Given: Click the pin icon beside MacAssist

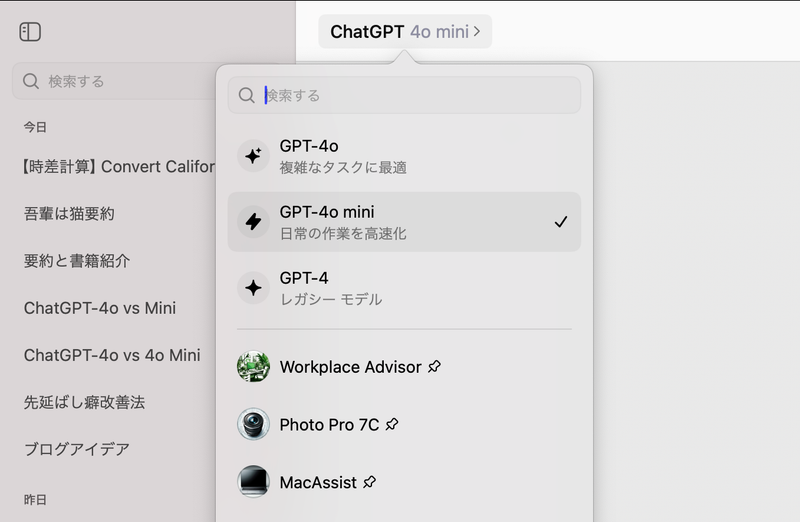Looking at the screenshot, I should click(369, 482).
